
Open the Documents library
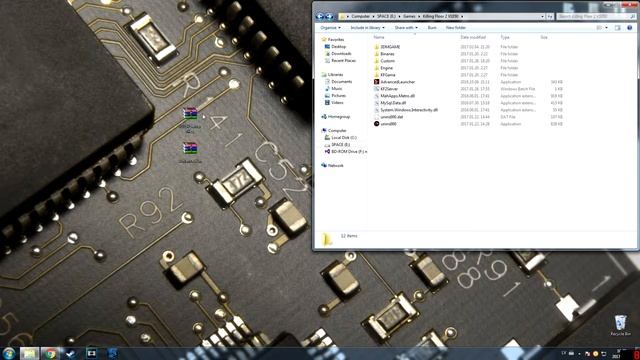click(338, 82)
